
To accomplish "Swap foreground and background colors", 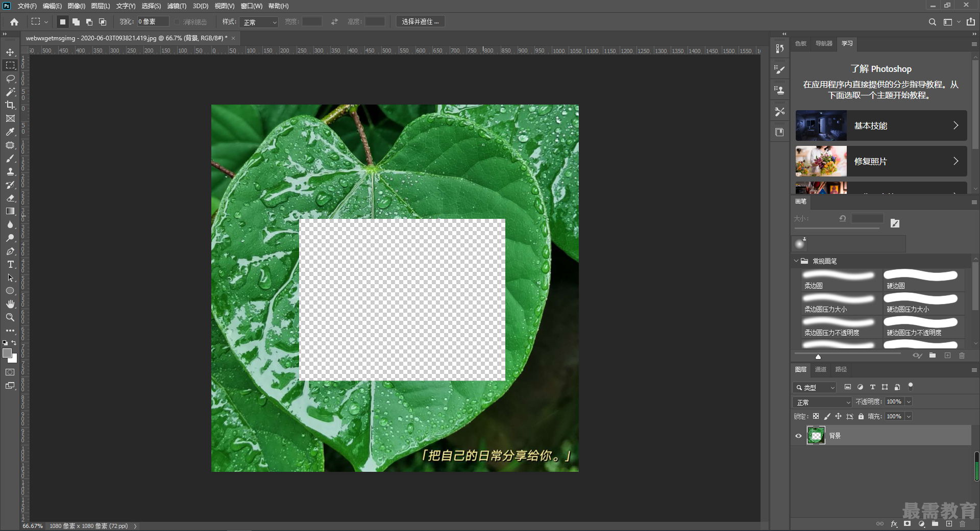I will (14, 343).
